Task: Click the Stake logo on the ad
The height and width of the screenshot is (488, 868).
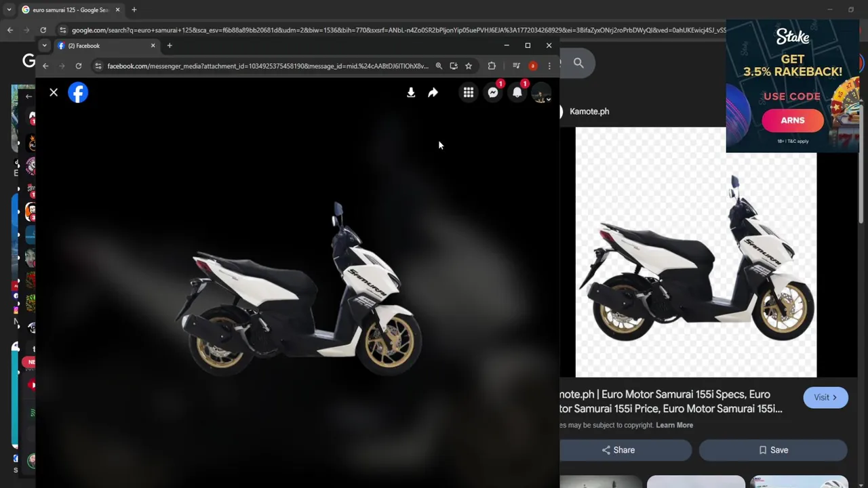Action: tap(793, 37)
